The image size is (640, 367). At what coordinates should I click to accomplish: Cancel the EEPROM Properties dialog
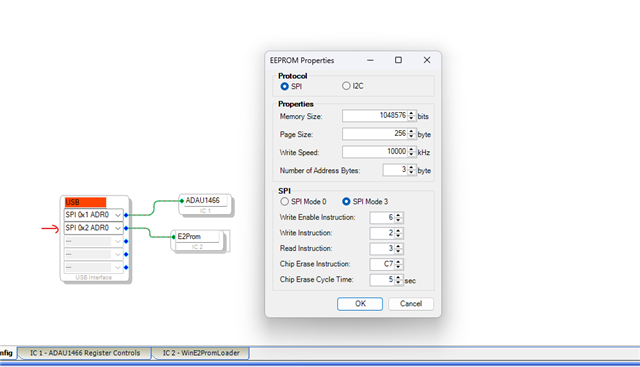tap(411, 304)
